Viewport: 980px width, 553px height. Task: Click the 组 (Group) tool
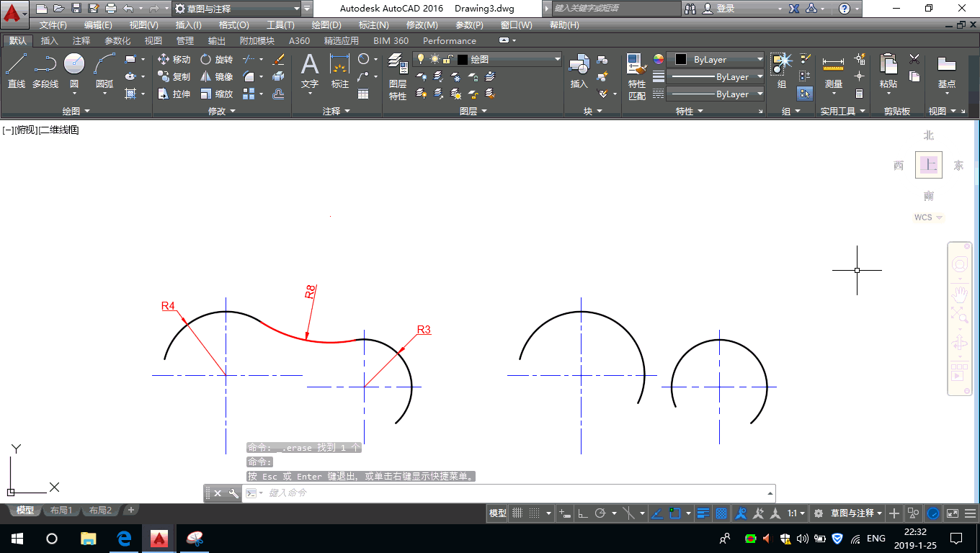[x=782, y=71]
